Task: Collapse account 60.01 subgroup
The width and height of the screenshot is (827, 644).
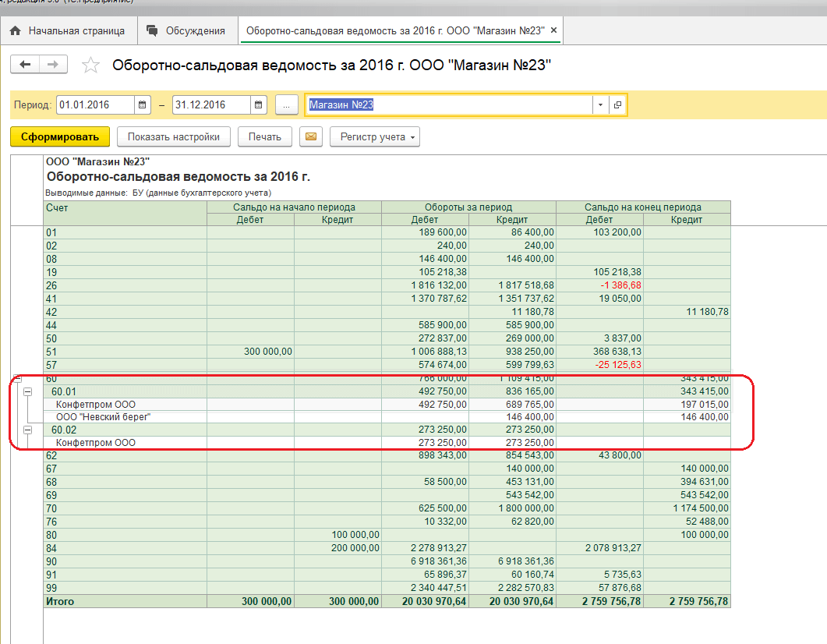Action: click(28, 392)
